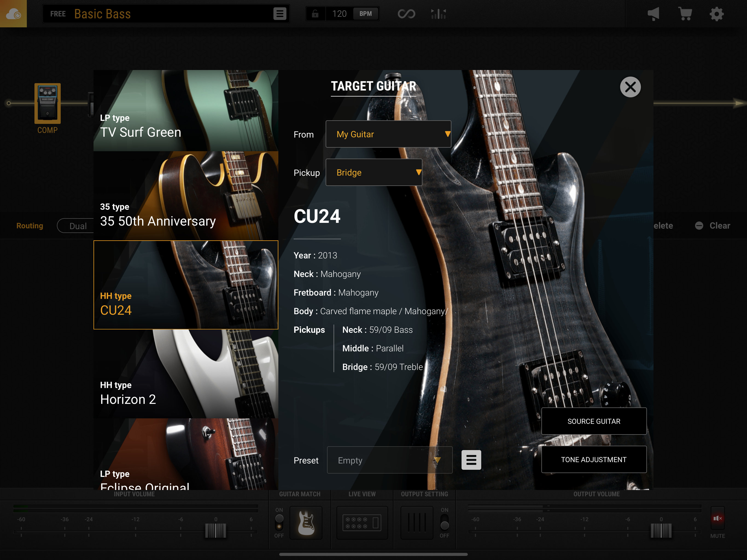Open the online shop cart
Image resolution: width=747 pixels, height=560 pixels.
(685, 14)
